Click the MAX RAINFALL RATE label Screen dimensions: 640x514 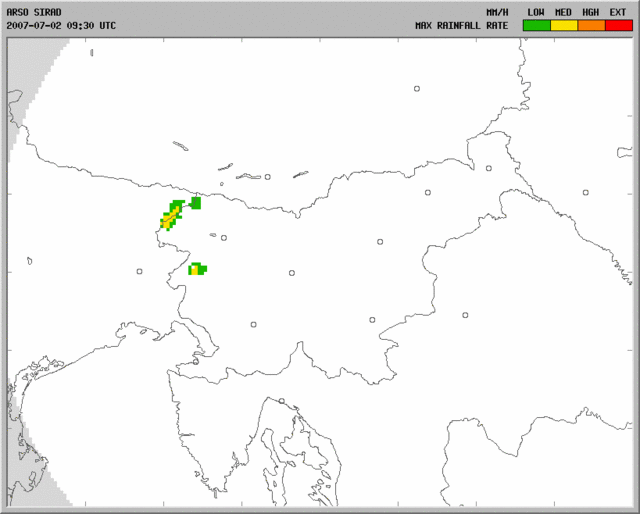(x=463, y=25)
